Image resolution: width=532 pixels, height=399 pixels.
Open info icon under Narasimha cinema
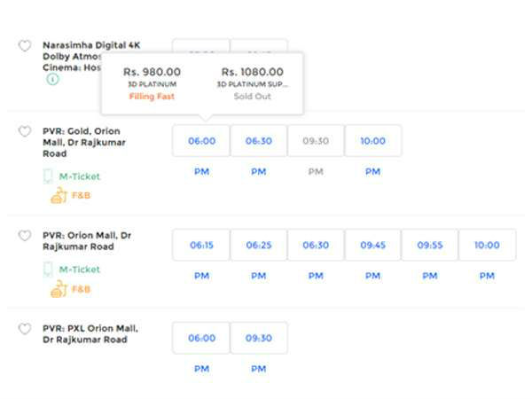52,79
